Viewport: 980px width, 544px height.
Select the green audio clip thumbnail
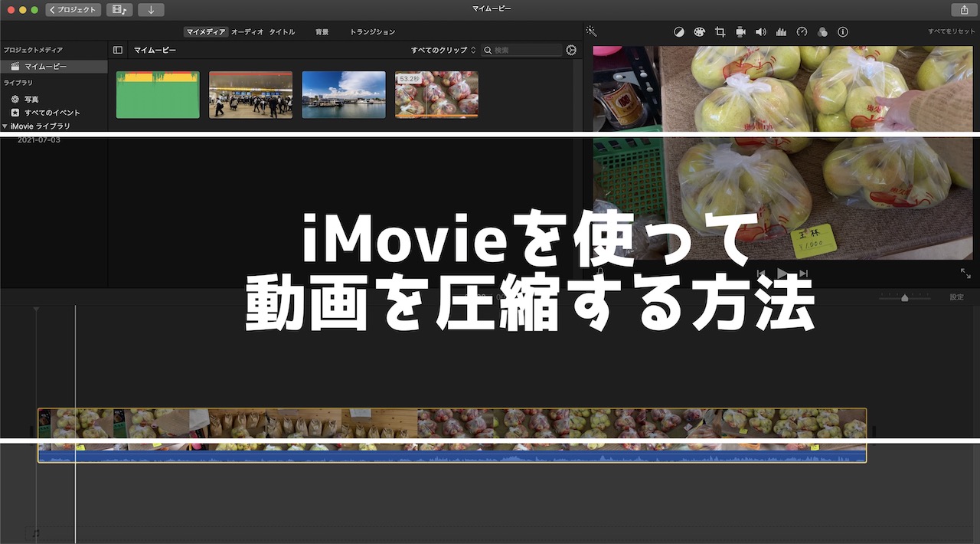click(x=158, y=95)
